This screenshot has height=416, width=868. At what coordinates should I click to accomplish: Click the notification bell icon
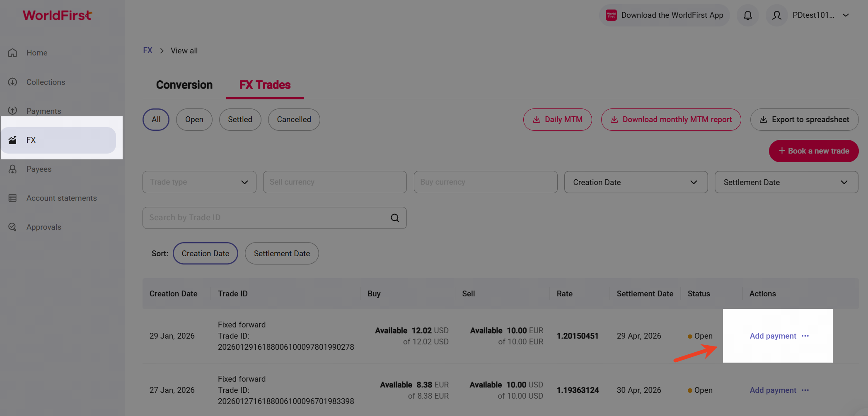[x=747, y=15]
